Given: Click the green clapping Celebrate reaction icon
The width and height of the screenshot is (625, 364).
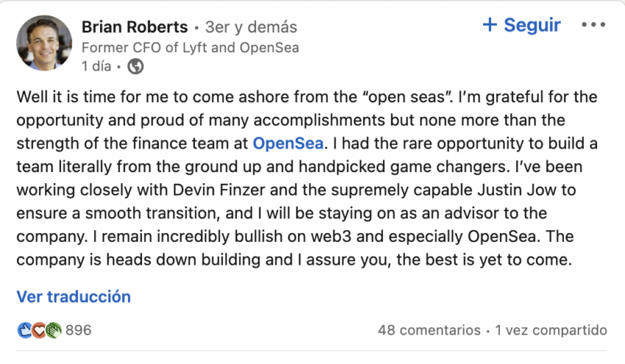Looking at the screenshot, I should point(53,330).
